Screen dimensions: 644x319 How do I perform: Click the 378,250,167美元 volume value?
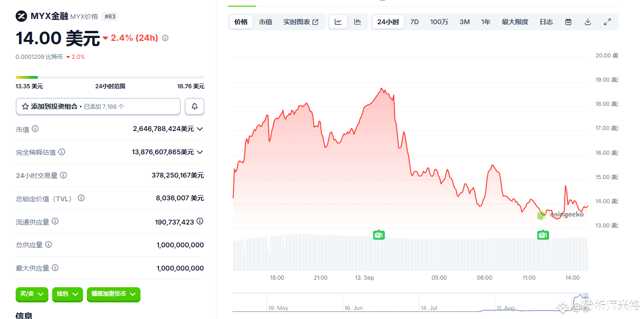pos(177,175)
